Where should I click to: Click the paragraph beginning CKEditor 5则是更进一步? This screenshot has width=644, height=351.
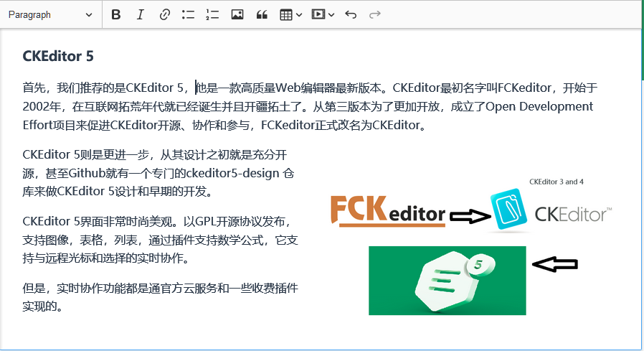pos(160,173)
